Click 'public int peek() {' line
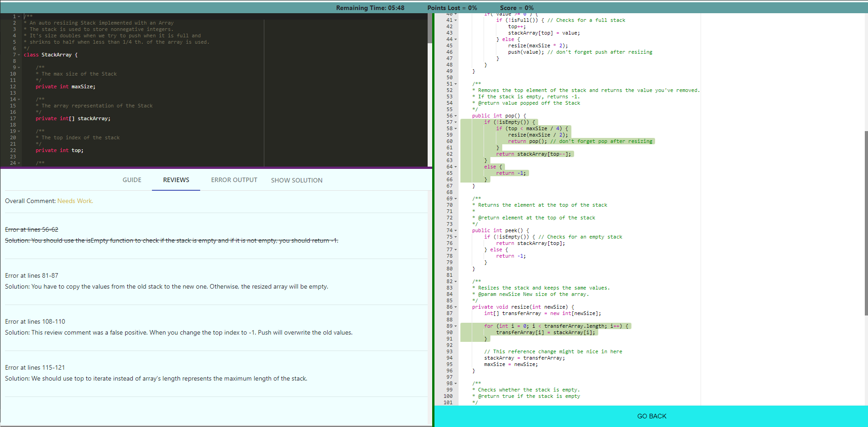Screen dimensions: 868x427 (x=500, y=230)
